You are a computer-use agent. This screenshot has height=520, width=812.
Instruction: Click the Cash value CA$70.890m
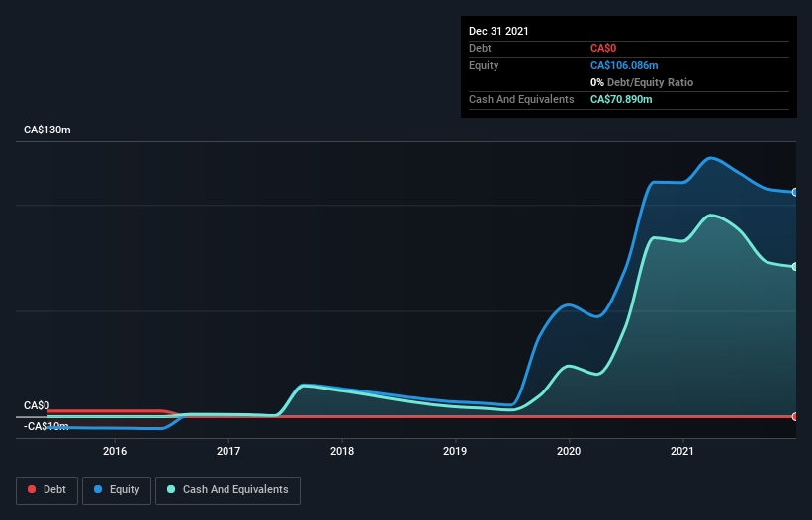[x=621, y=99]
